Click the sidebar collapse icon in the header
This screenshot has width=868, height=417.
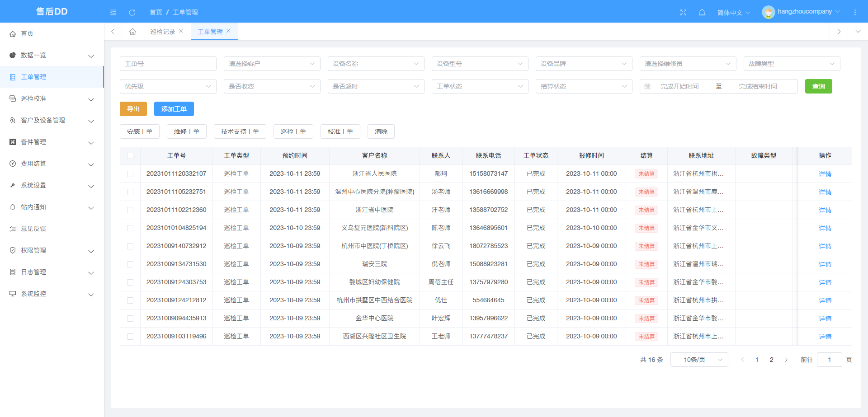pos(113,12)
